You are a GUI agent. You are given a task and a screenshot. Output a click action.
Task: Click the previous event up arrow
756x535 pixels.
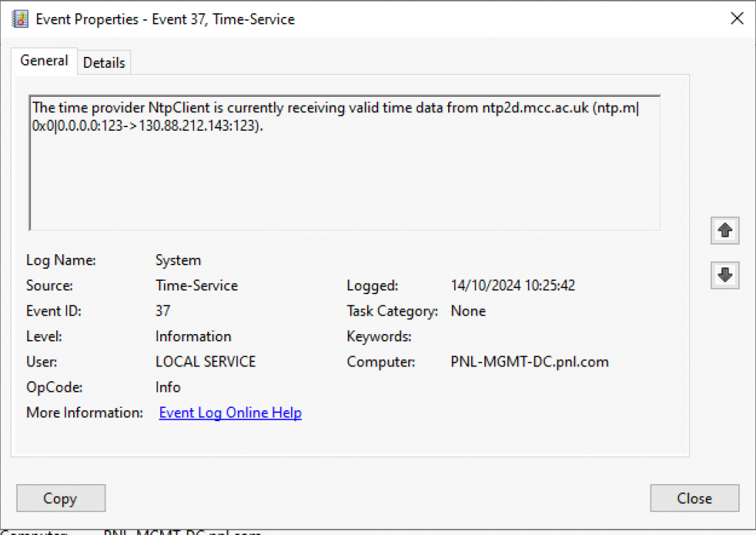pos(724,231)
